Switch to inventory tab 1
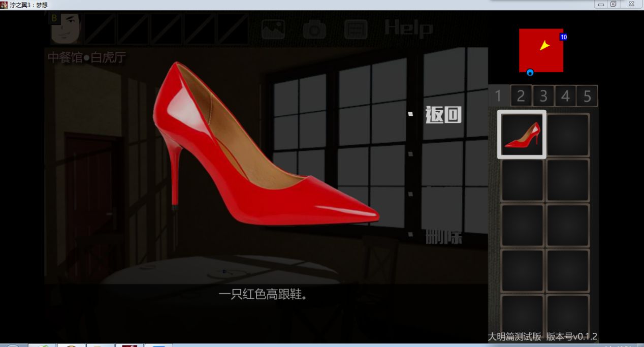The width and height of the screenshot is (644, 347). (498, 96)
